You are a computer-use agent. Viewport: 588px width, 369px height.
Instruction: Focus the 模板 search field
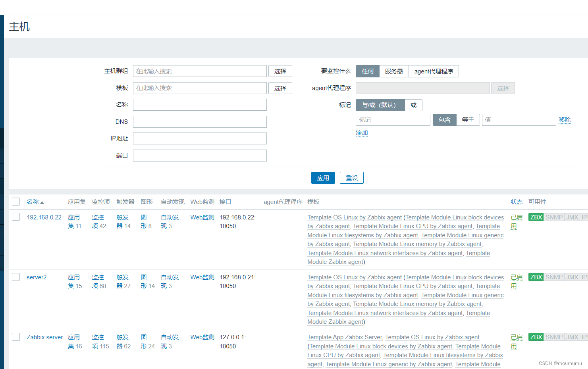point(200,88)
